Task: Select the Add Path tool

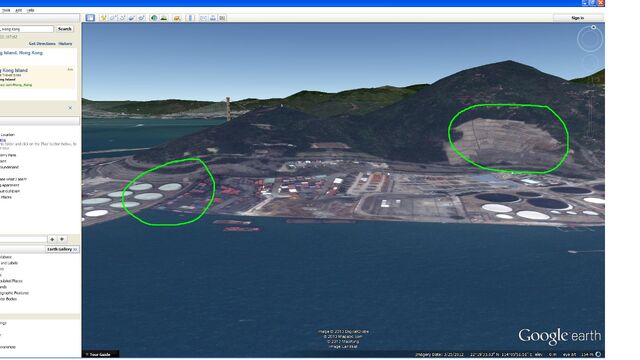Action: click(122, 18)
